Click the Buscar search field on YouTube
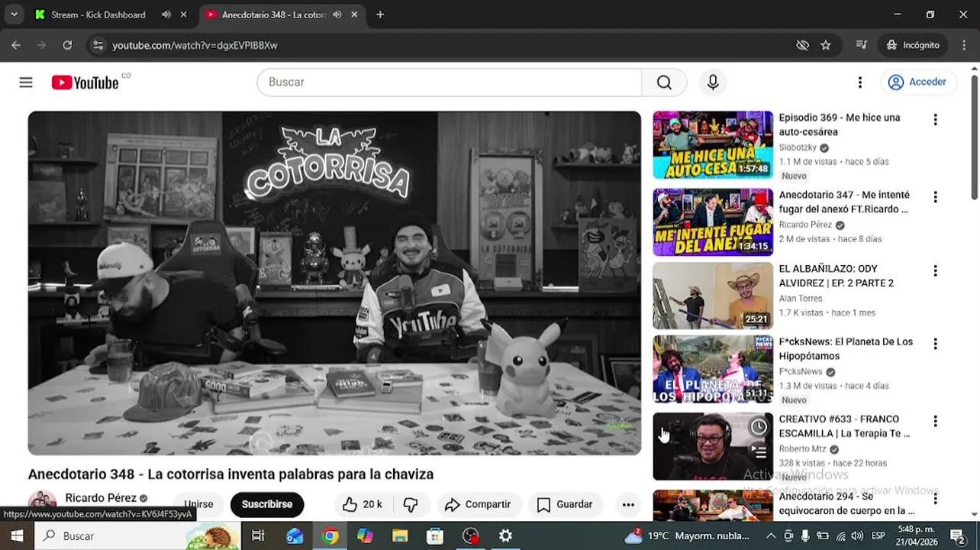The height and width of the screenshot is (550, 980). point(450,82)
